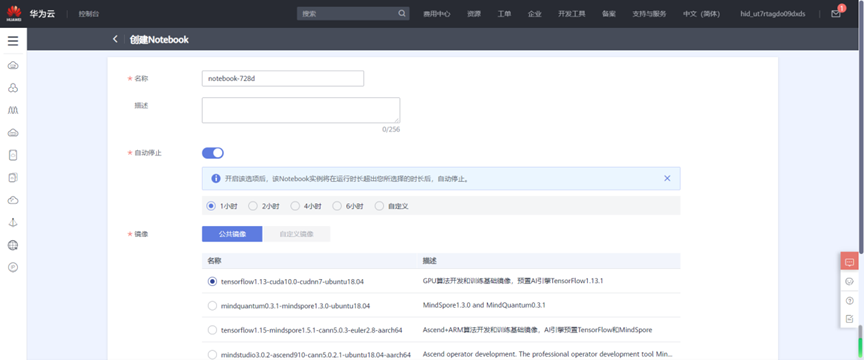This screenshot has height=360, width=864.
Task: Select the mindquantum0.3.1-mindspore1.3.0 image radio
Action: pos(212,305)
